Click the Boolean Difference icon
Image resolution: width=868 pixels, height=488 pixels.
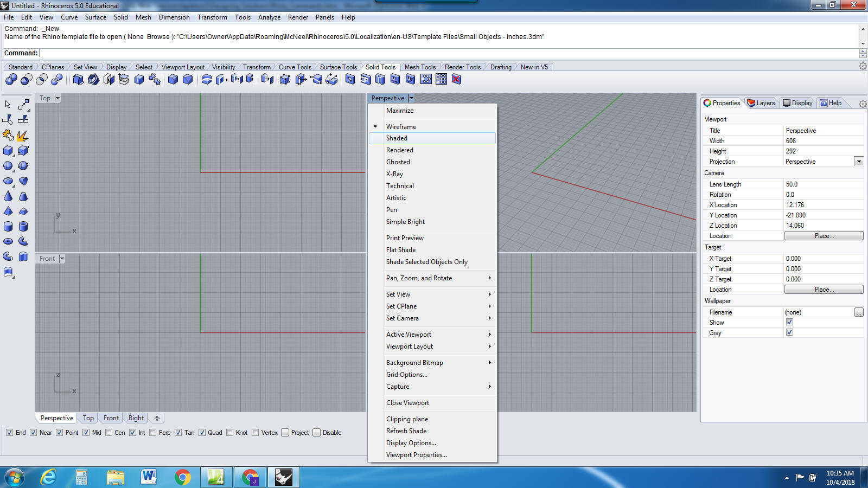(26, 80)
